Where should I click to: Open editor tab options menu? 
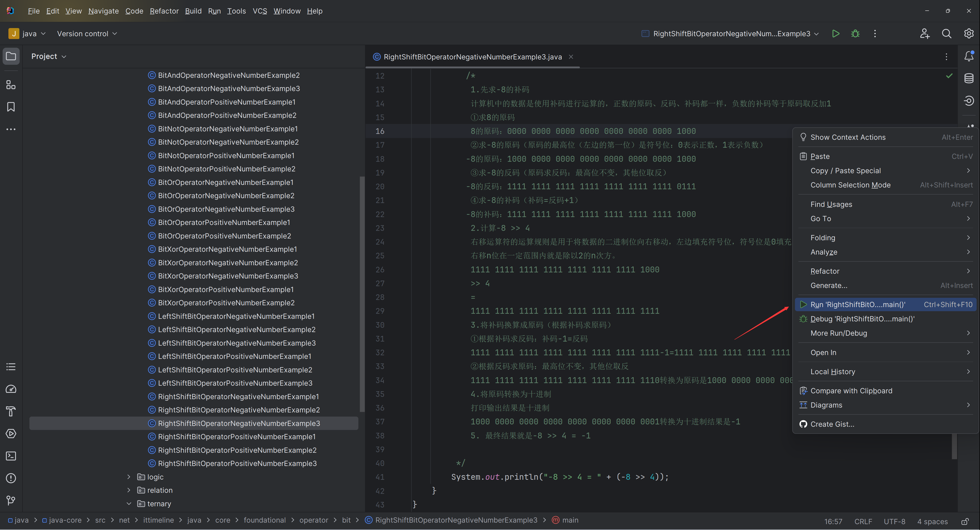[x=946, y=57]
